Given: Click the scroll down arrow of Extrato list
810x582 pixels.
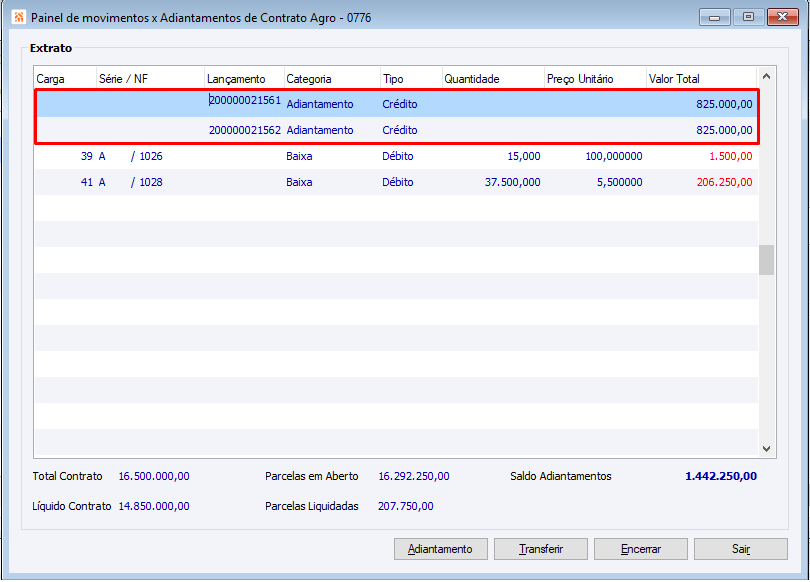Looking at the screenshot, I should pyautogui.click(x=767, y=449).
